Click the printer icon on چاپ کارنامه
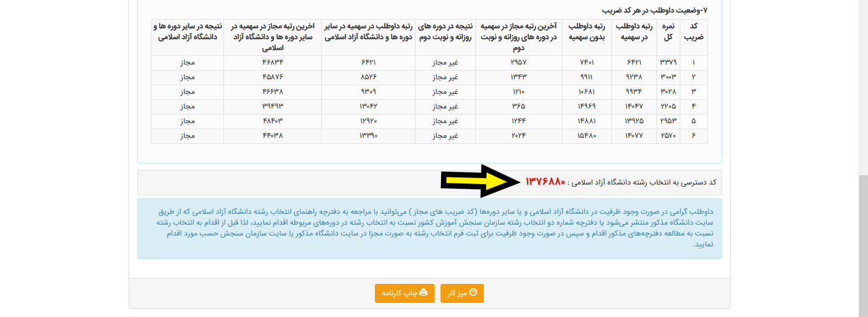 (424, 293)
